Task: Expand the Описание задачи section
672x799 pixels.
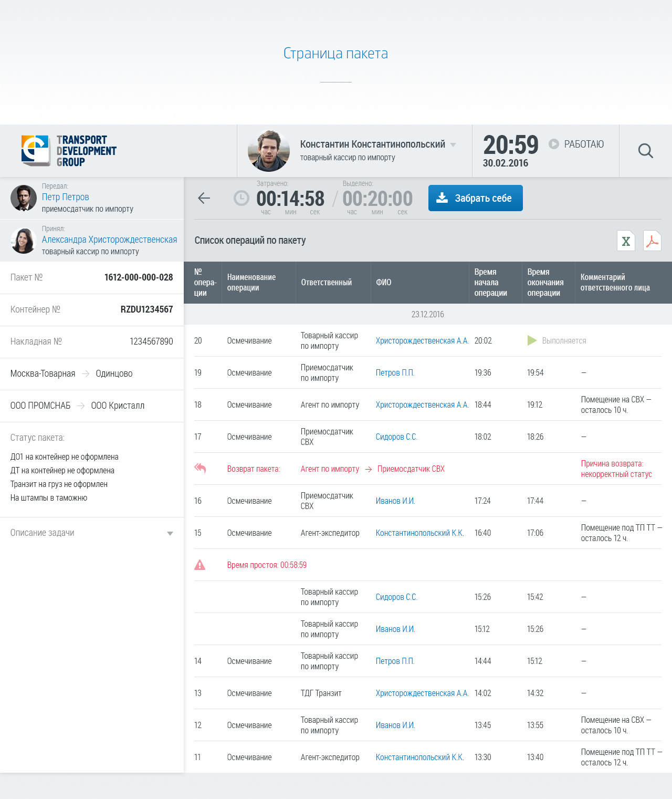Action: pos(170,533)
